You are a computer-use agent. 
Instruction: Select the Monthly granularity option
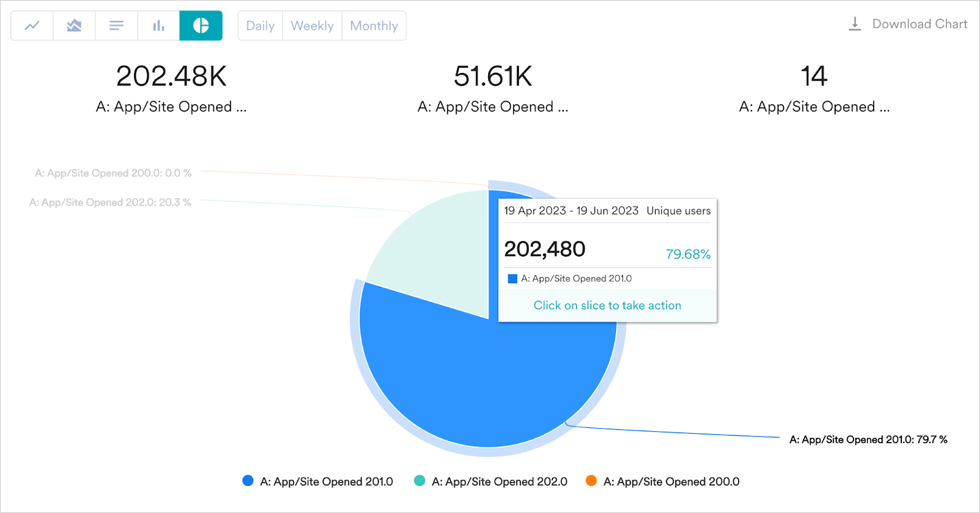374,26
